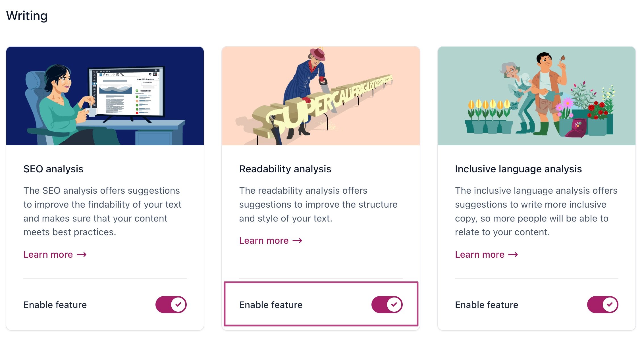
Task: Click the Enable feature label in the Readability card
Action: point(271,305)
